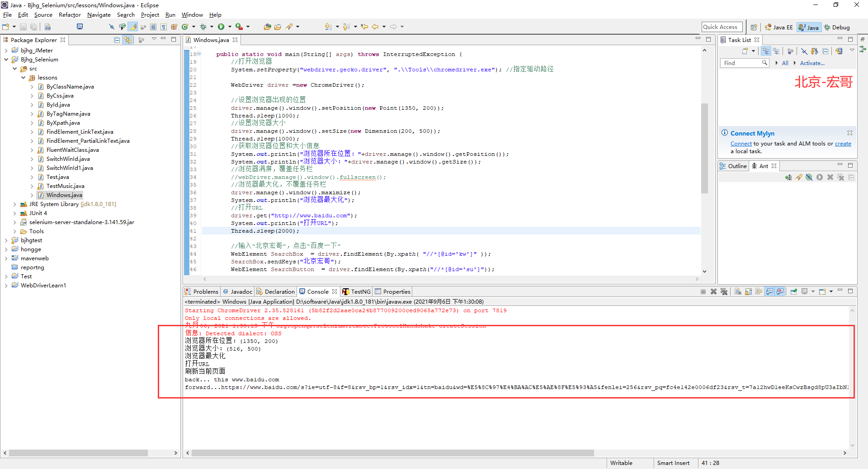Click the Connect link in Connect Mylyn panel
This screenshot has width=868, height=469.
741,143
